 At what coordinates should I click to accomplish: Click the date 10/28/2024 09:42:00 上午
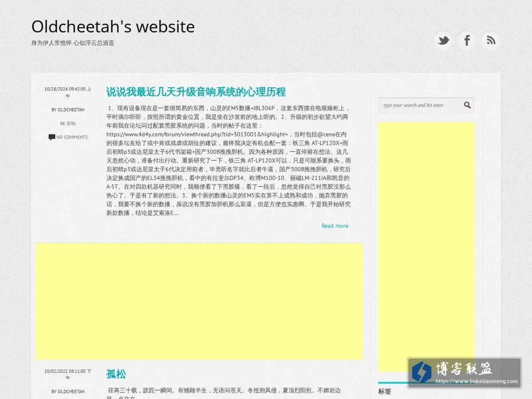(x=68, y=92)
